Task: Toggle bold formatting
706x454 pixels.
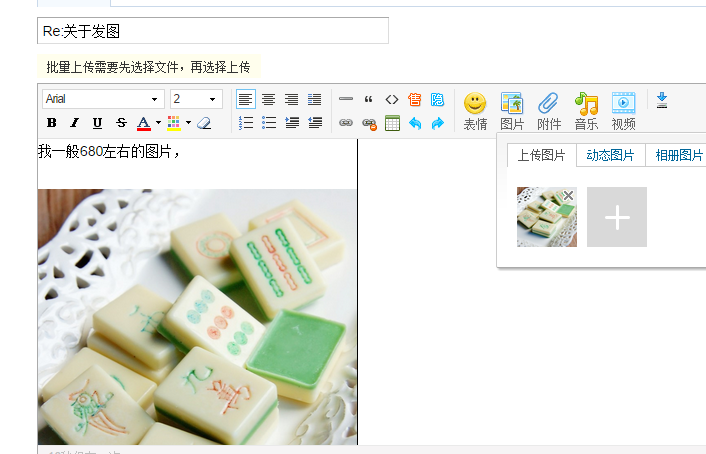Action: (x=52, y=123)
